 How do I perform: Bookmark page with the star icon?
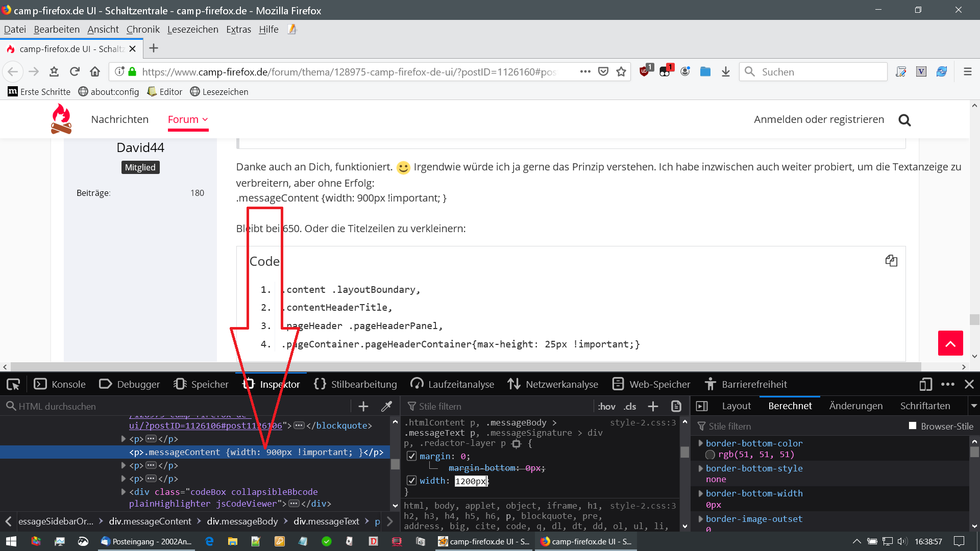click(x=621, y=72)
